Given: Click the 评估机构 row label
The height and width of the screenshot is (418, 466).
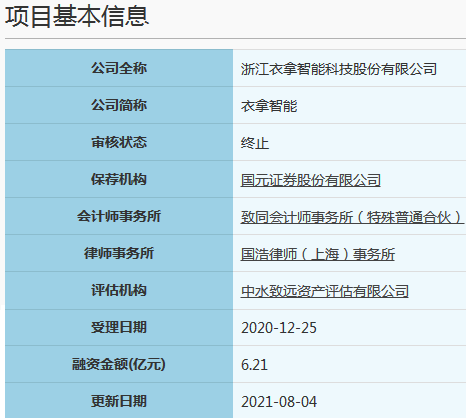Looking at the screenshot, I should [x=119, y=290].
